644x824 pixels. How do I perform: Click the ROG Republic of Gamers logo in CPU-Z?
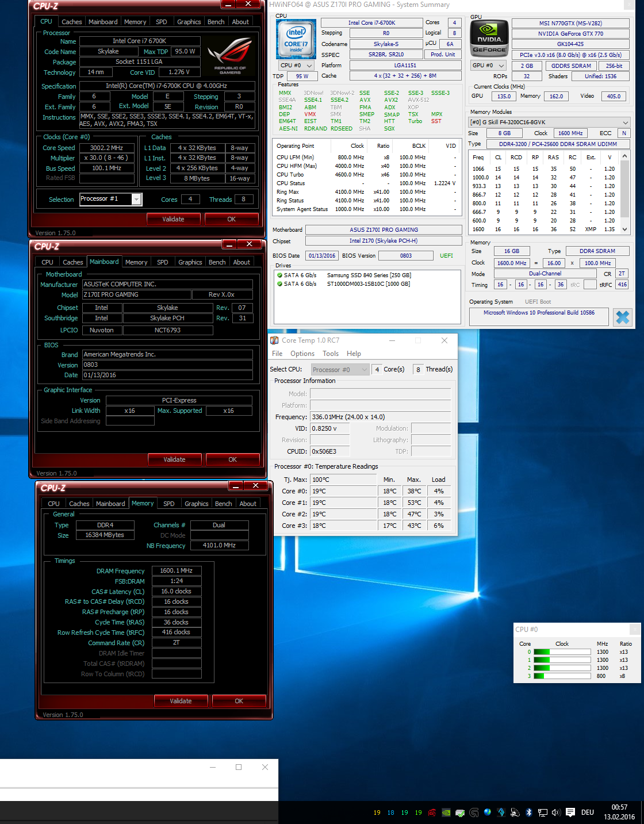230,55
